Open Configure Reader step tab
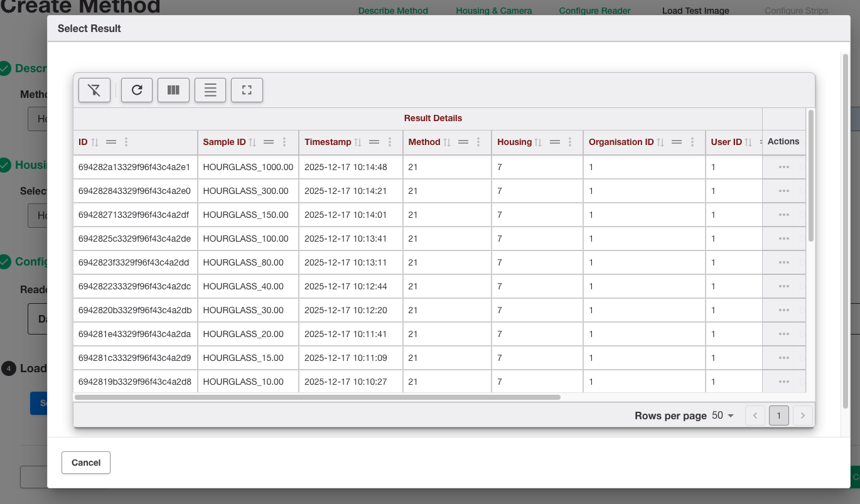The height and width of the screenshot is (504, 860). point(595,11)
